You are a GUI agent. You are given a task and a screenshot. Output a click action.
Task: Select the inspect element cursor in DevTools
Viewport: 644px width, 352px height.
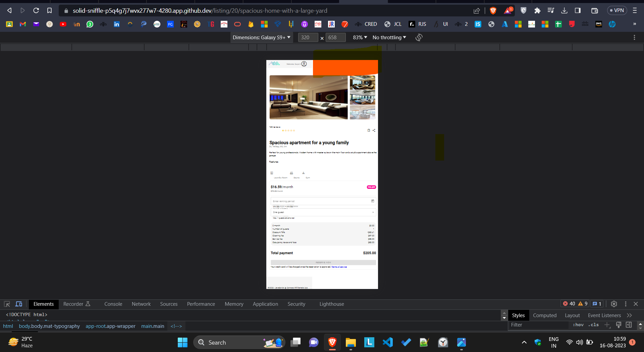(7, 304)
